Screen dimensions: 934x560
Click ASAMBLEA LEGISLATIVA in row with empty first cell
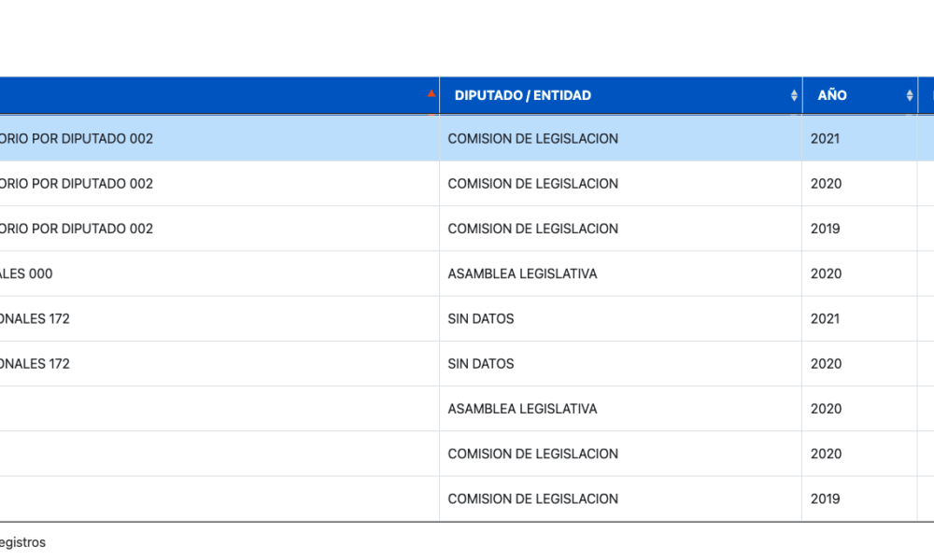(522, 409)
